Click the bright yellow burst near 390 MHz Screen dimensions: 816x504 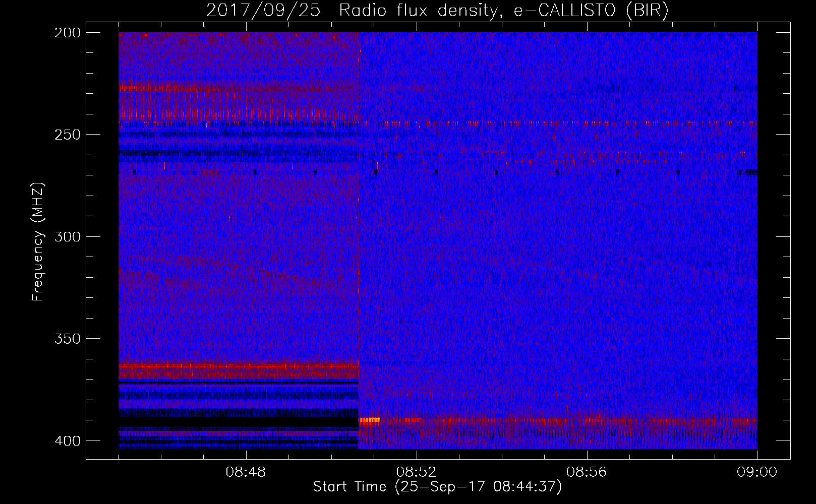[x=369, y=420]
